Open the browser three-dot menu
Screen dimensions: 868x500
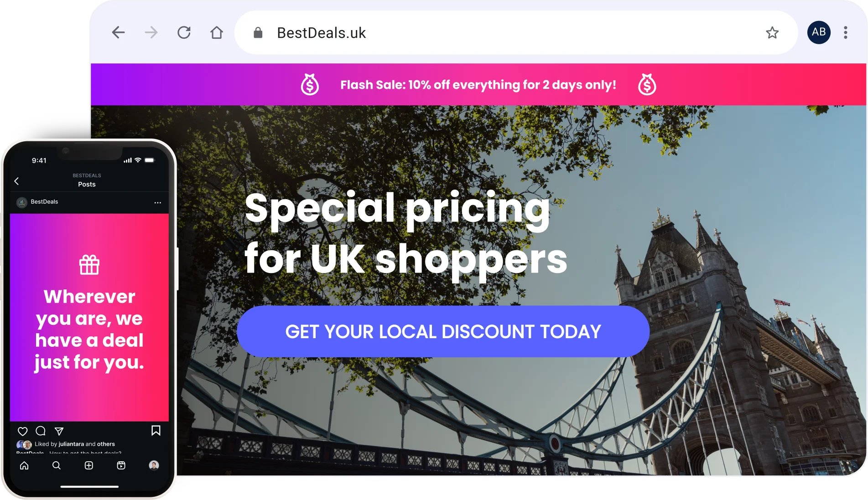(846, 32)
